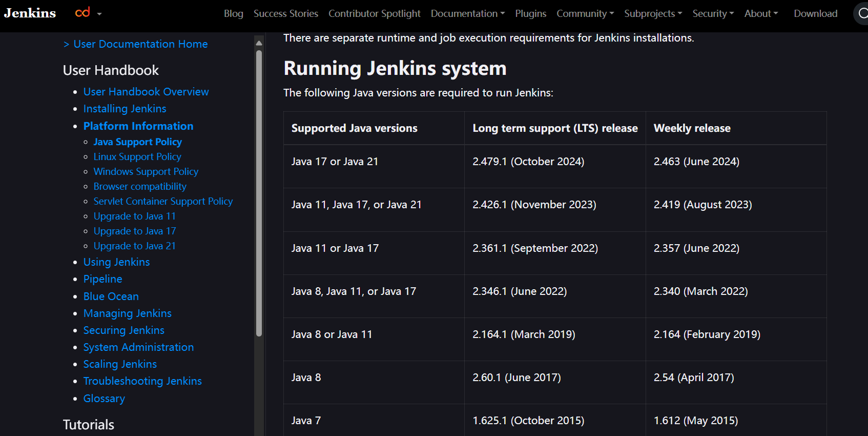
Task: Open Servlet Container Support Policy
Action: click(x=163, y=202)
